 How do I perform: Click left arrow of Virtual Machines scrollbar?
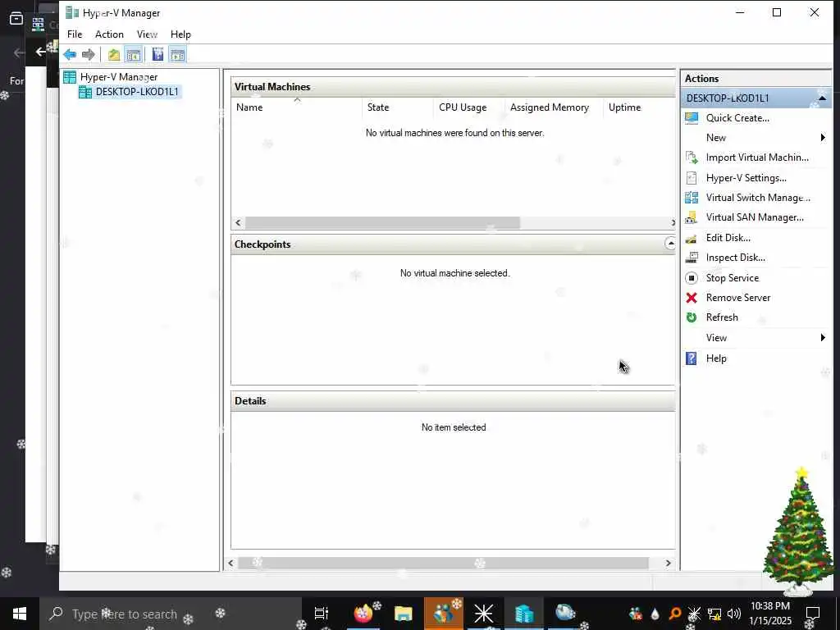click(238, 222)
